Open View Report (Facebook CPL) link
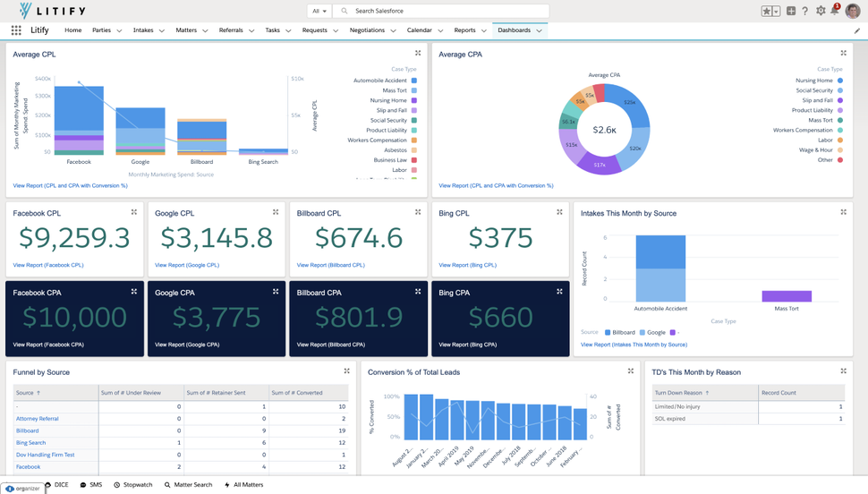 point(48,265)
